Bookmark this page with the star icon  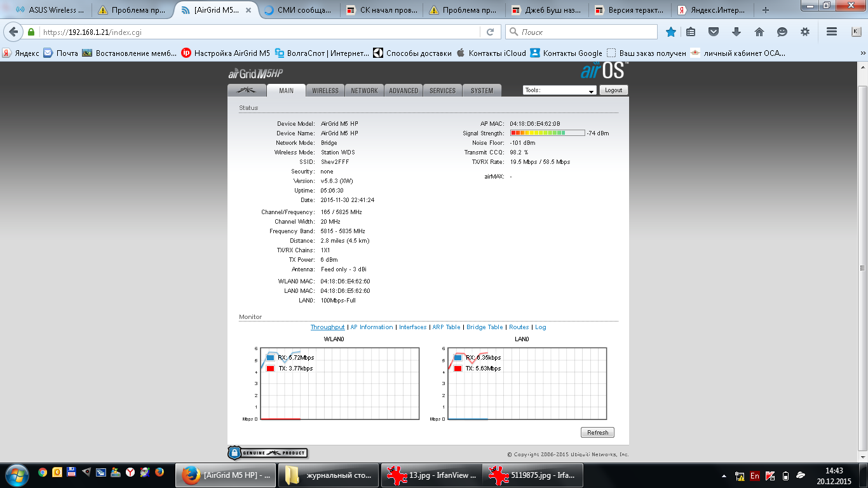(x=671, y=32)
